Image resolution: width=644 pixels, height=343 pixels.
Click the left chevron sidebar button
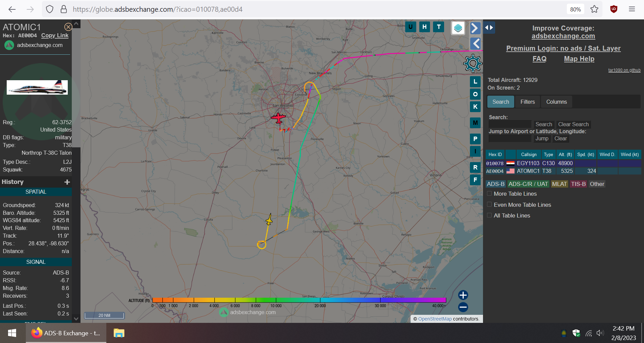click(x=475, y=43)
